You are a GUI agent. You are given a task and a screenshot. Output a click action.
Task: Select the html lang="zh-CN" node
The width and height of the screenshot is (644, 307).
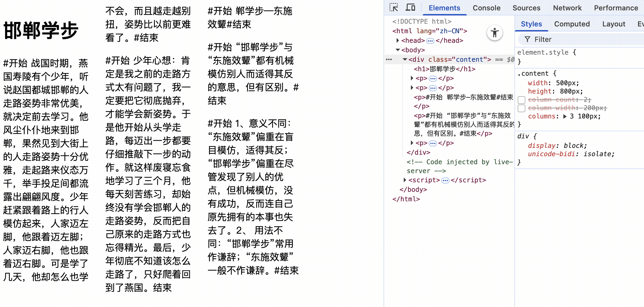coord(430,31)
